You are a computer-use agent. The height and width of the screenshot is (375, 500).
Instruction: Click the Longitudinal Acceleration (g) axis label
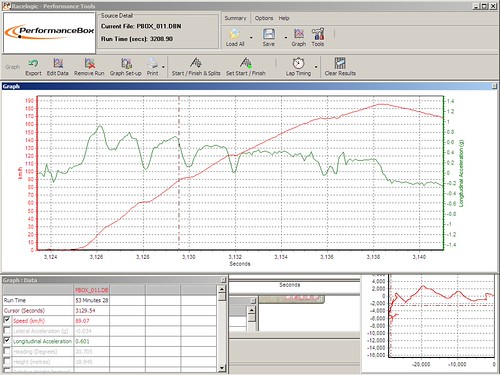coord(461,173)
